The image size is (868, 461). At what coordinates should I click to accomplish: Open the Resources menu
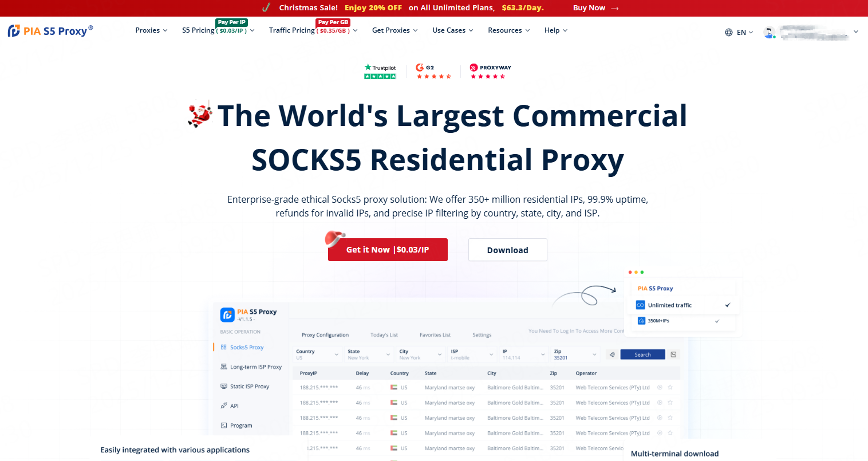[x=508, y=30]
